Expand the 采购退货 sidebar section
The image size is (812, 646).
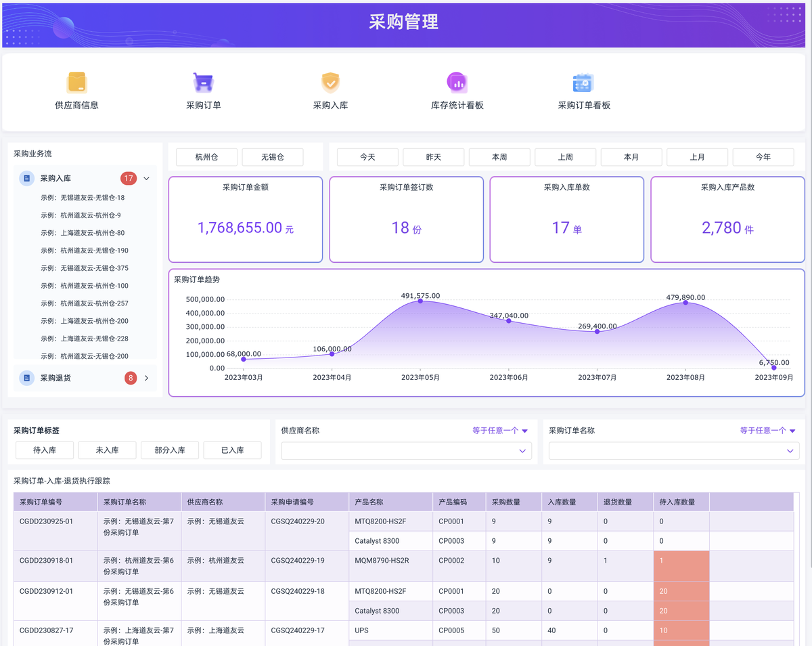coord(148,378)
